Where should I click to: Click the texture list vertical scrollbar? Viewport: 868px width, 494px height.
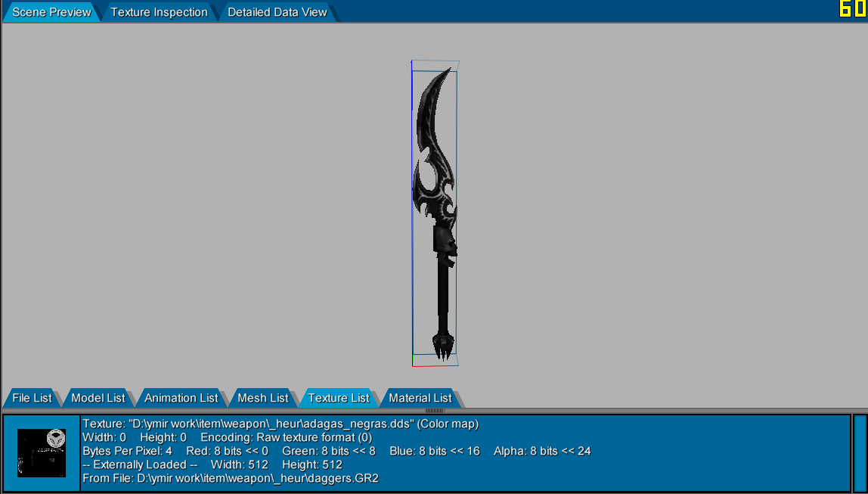point(860,453)
